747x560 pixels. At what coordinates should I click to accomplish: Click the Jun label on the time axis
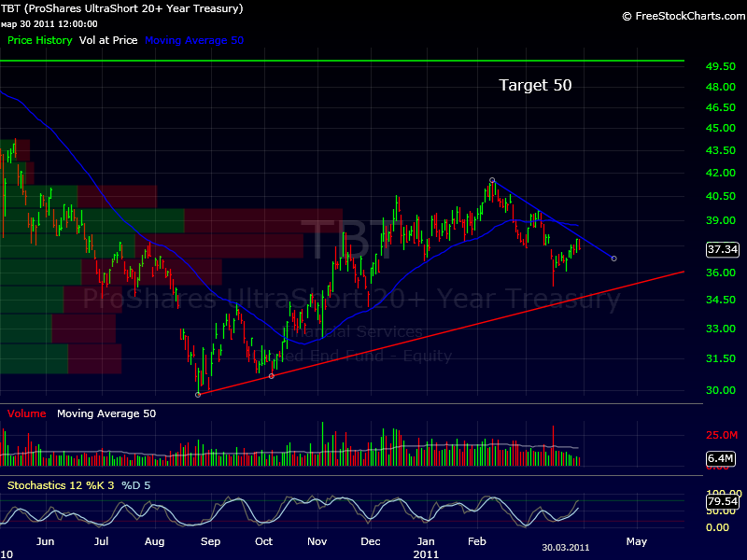pyautogui.click(x=45, y=542)
